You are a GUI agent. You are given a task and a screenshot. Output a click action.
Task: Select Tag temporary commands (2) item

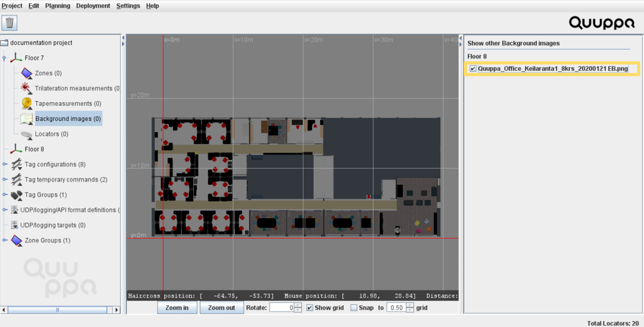pyautogui.click(x=66, y=179)
